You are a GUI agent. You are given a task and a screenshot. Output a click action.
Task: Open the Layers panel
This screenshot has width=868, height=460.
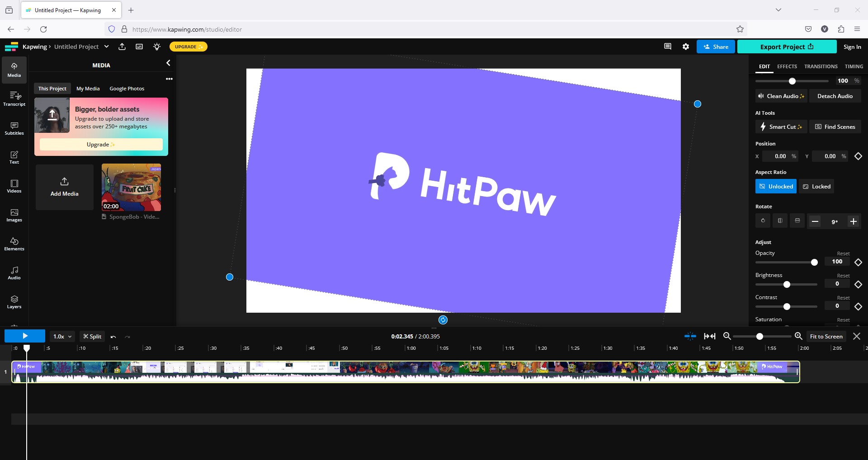click(14, 301)
